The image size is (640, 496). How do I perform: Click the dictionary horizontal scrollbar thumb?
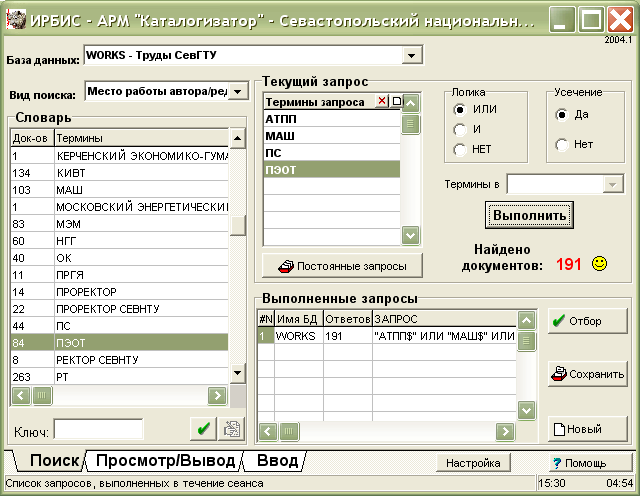click(42, 395)
